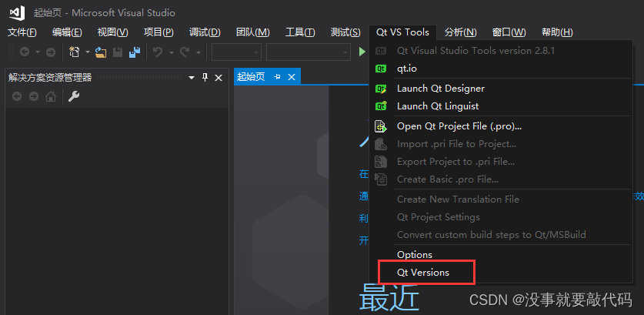Pin the Solution Explorer panel
Screen dimensions: 644x315
205,77
